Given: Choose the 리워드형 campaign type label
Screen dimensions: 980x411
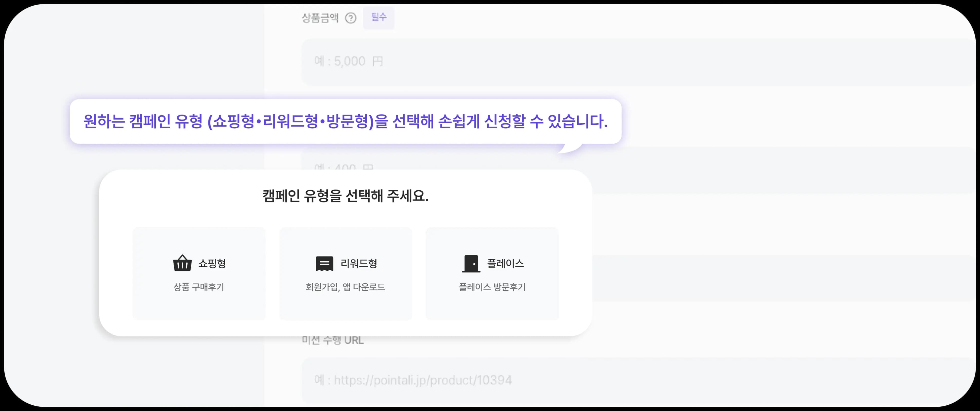Looking at the screenshot, I should tap(358, 264).
